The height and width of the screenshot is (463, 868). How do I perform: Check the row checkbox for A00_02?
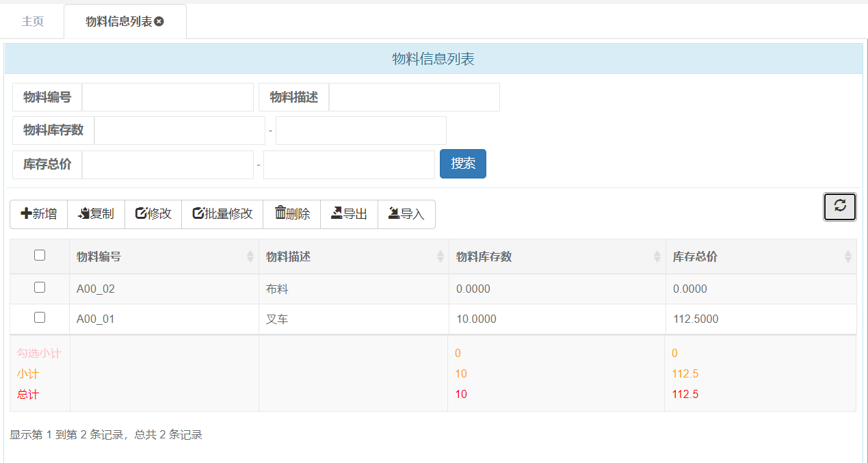40,287
